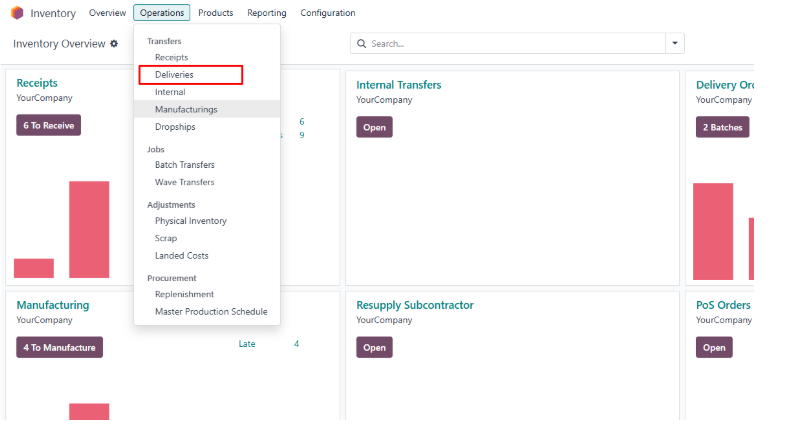812x426 pixels.
Task: Select Deliveries from the Transfers section
Action: [174, 75]
